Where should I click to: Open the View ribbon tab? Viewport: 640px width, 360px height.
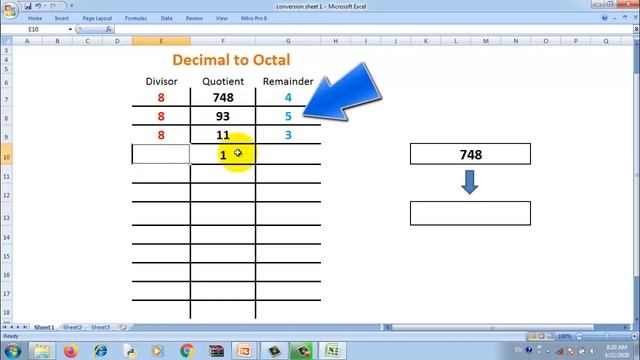[222, 18]
